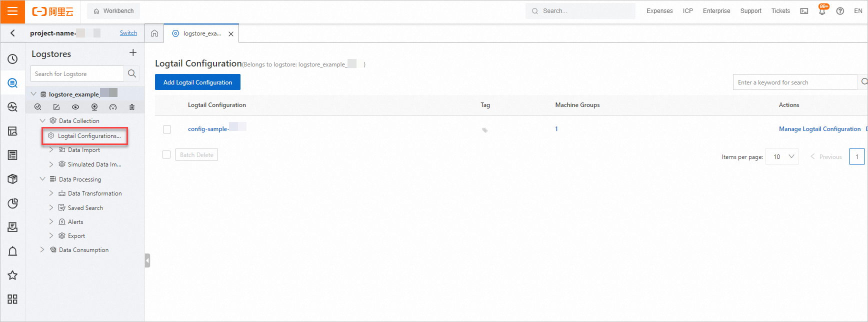Image resolution: width=868 pixels, height=322 pixels.
Task: Click the delete logstore trash icon
Action: [132, 107]
